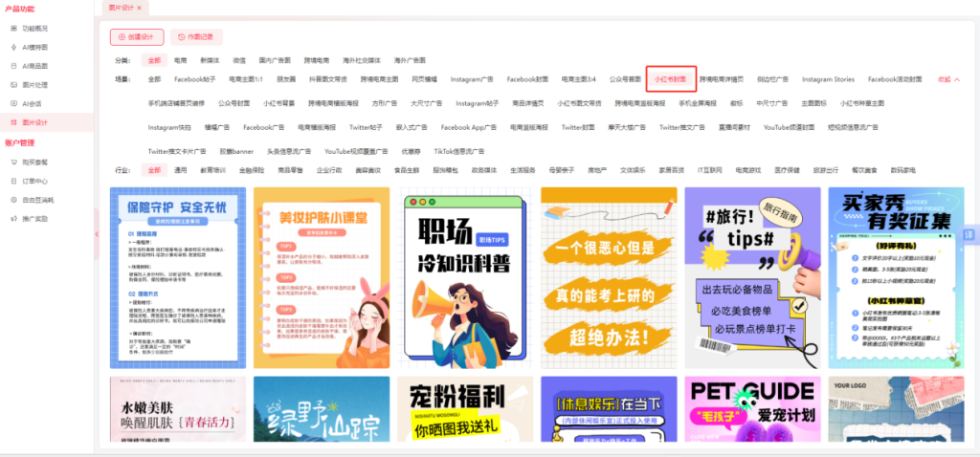Open AI会话 sidebar entry
980x457 pixels.
tap(33, 103)
